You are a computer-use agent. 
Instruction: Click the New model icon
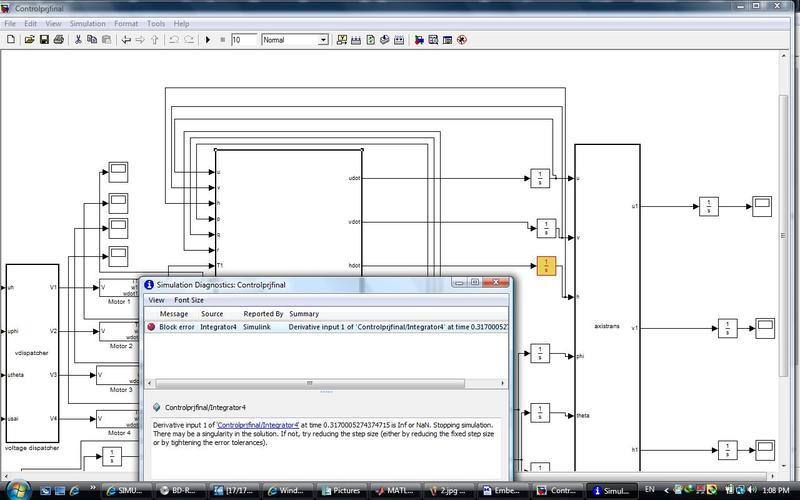click(x=13, y=40)
